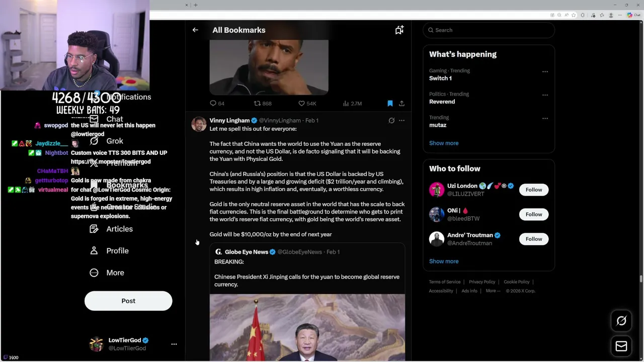Open a new browser tab
644x362 pixels.
[x=196, y=5]
